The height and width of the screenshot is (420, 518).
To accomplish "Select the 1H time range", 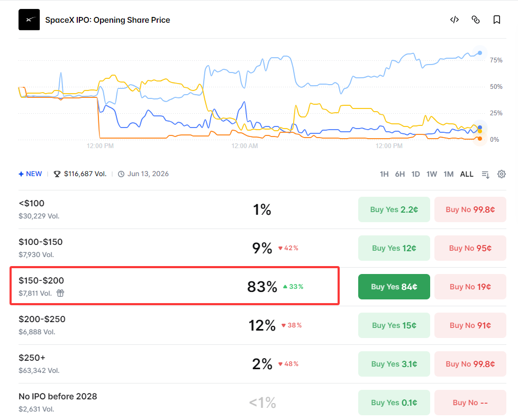I will coord(384,174).
